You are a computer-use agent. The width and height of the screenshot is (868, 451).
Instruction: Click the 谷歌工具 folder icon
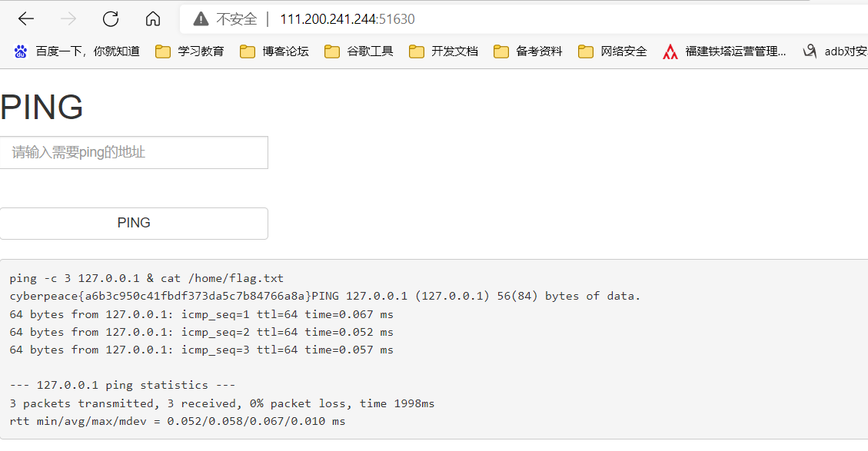332,52
